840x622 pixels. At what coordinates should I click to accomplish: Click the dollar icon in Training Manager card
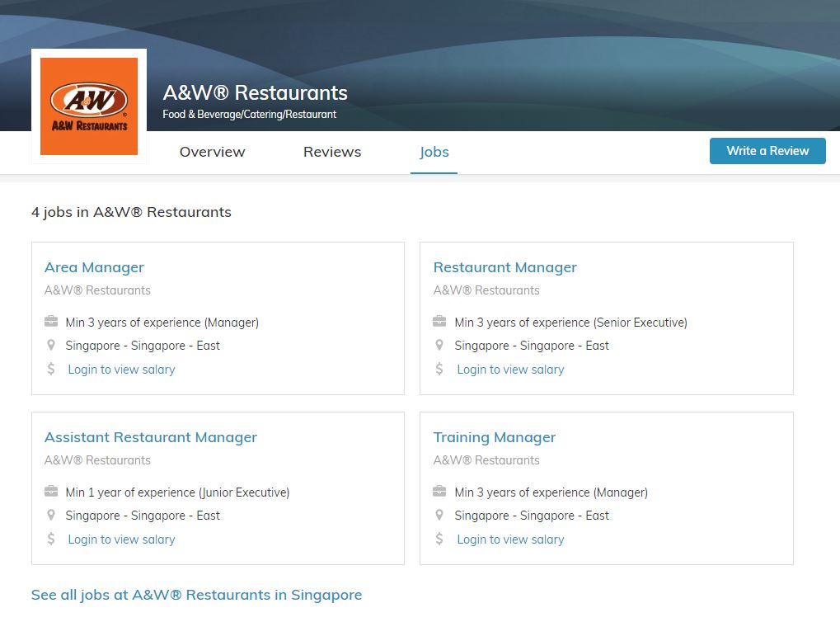coord(439,540)
